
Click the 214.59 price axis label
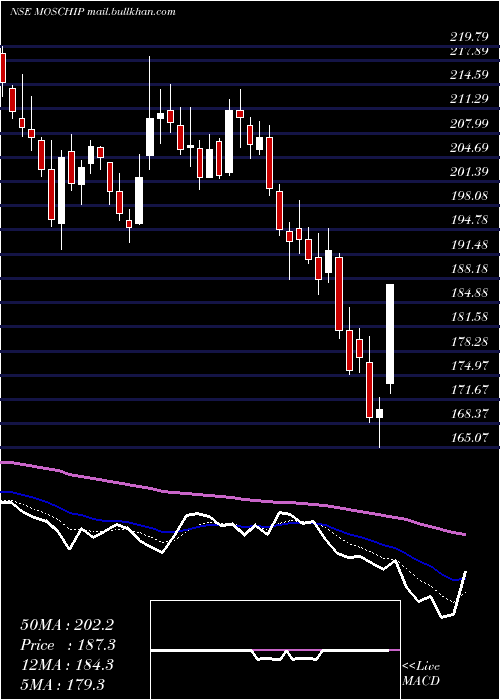point(469,75)
